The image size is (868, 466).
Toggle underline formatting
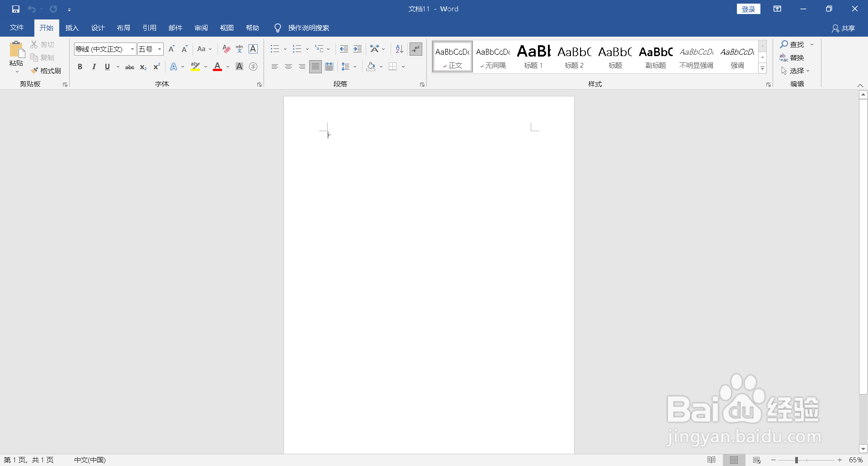107,67
